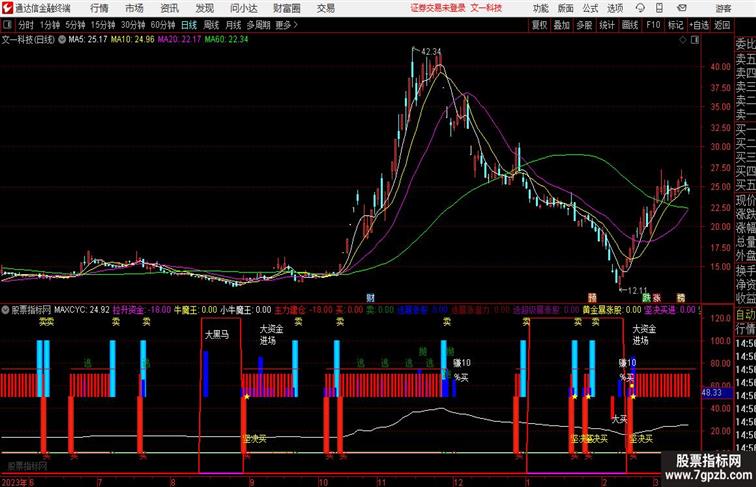This screenshot has height=487, width=756.
Task: Click the 叠加 overlay button
Action: click(561, 25)
